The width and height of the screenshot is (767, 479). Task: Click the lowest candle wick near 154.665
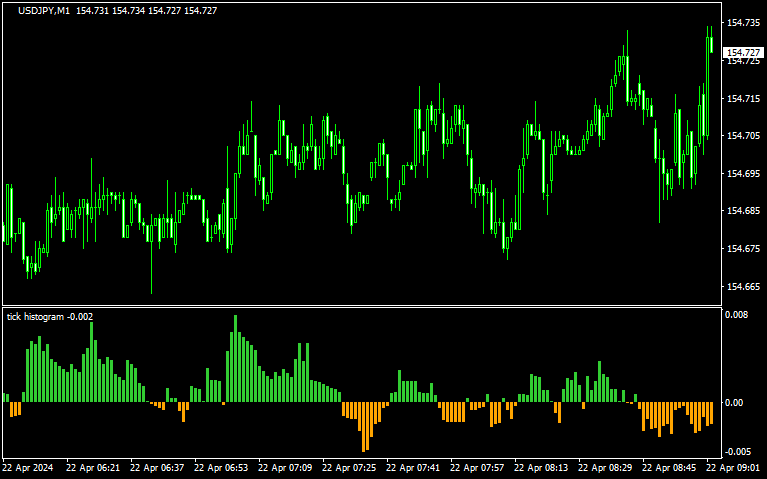tap(151, 267)
